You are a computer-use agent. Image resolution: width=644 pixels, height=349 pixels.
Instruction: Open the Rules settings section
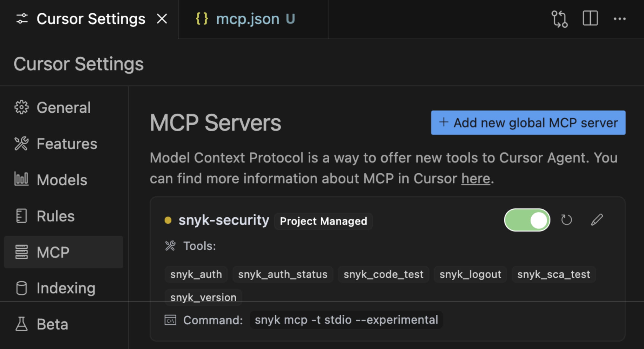click(x=63, y=216)
